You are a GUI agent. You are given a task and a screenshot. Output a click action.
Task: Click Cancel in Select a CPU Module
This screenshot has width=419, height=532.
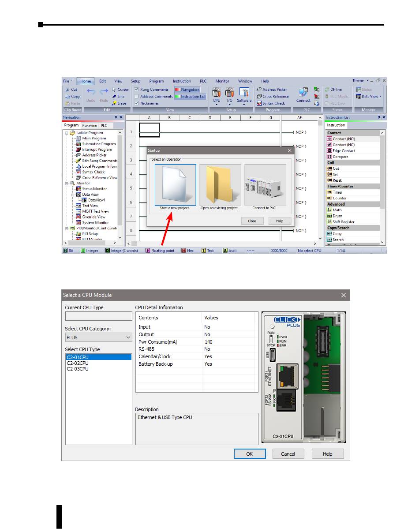[x=288, y=453]
